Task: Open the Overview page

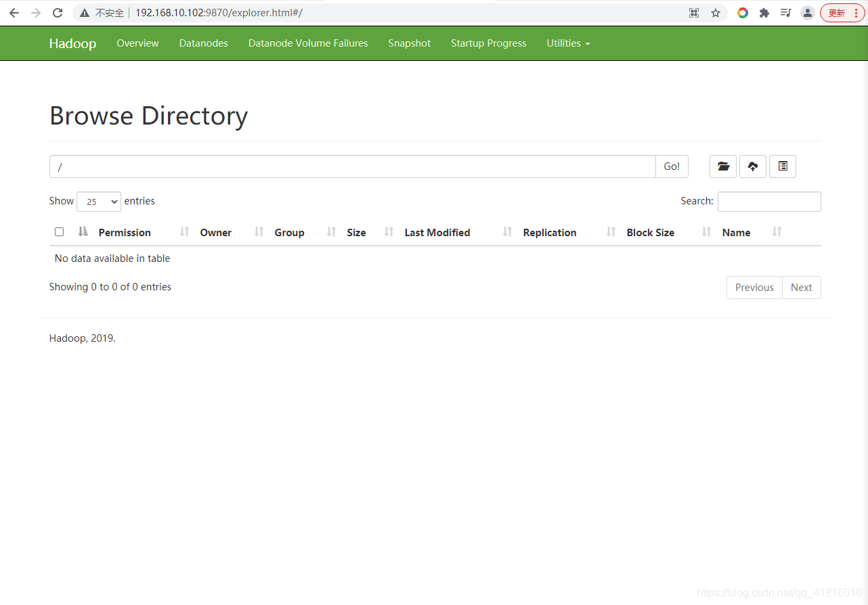Action: point(137,43)
